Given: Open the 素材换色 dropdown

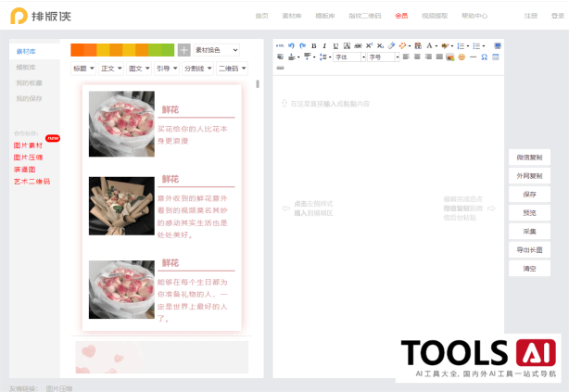Looking at the screenshot, I should point(217,50).
